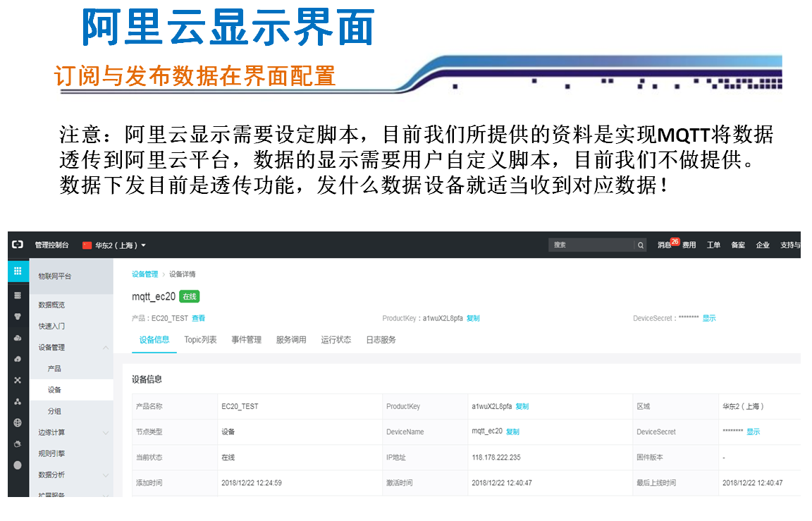812x521 pixels.
Task: Open 工单 in the top bar
Action: [713, 245]
